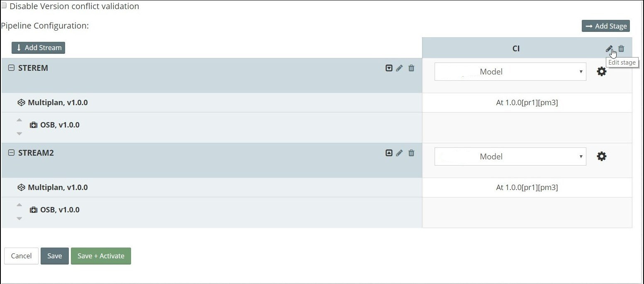
Task: Open gear settings for STREAM2 CI stage
Action: (601, 156)
